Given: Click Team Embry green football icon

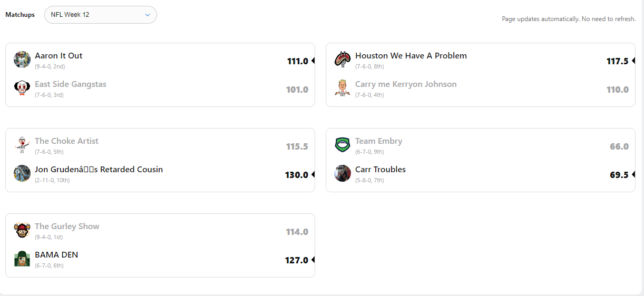Looking at the screenshot, I should 343,145.
